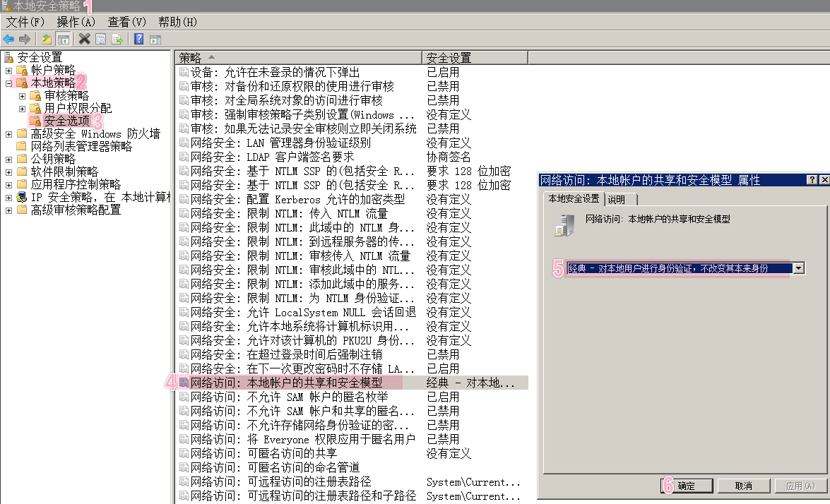This screenshot has width=830, height=504.
Task: Click the Delete X icon in toolbar
Action: (x=85, y=39)
